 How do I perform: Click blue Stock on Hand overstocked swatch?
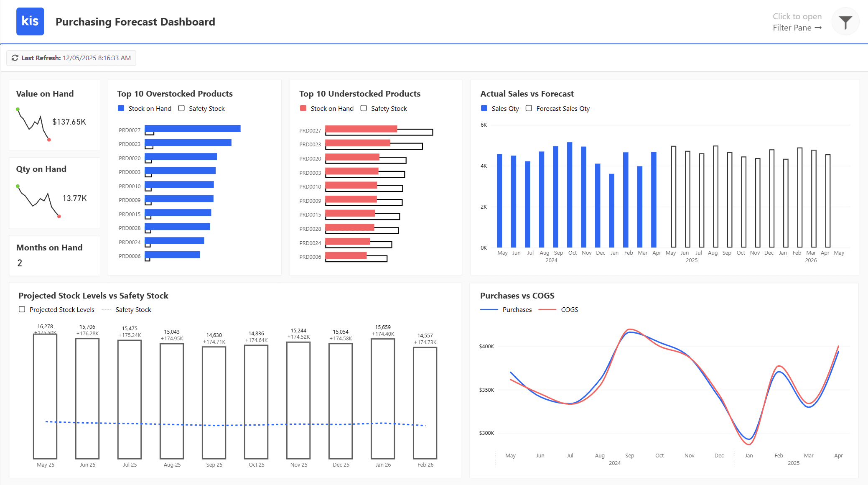[121, 108]
